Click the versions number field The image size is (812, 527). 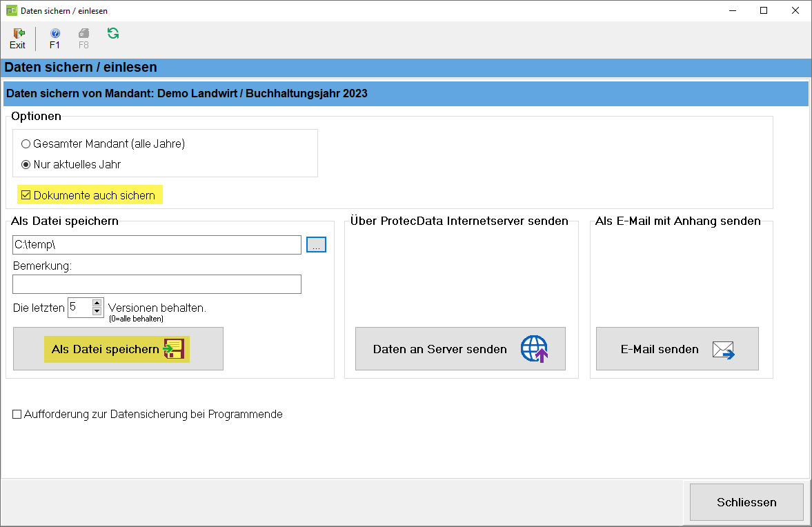tap(79, 308)
